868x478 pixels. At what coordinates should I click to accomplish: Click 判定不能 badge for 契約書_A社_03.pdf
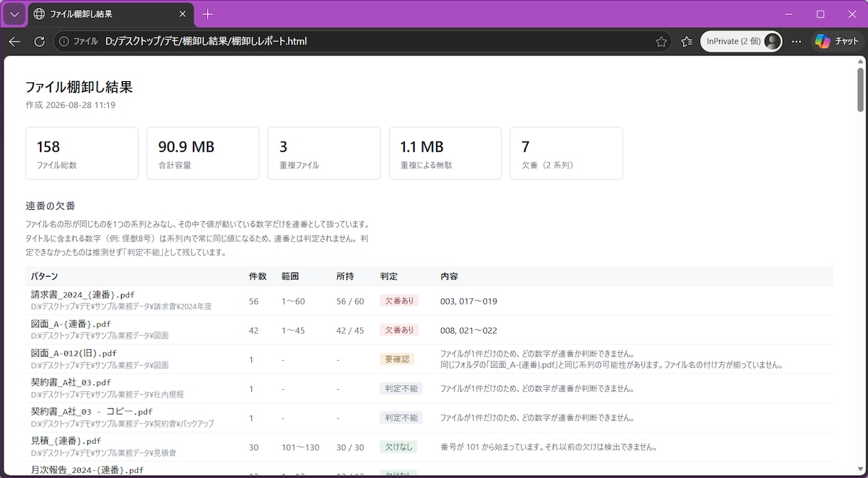click(401, 388)
